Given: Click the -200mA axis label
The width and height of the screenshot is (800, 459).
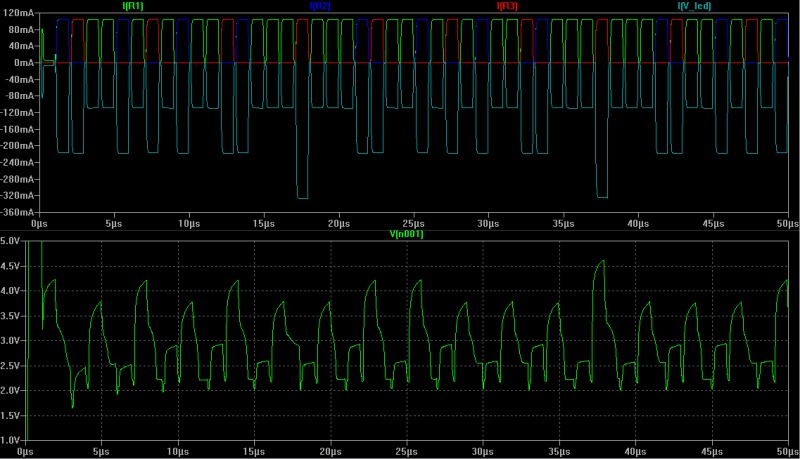Looking at the screenshot, I should [17, 146].
